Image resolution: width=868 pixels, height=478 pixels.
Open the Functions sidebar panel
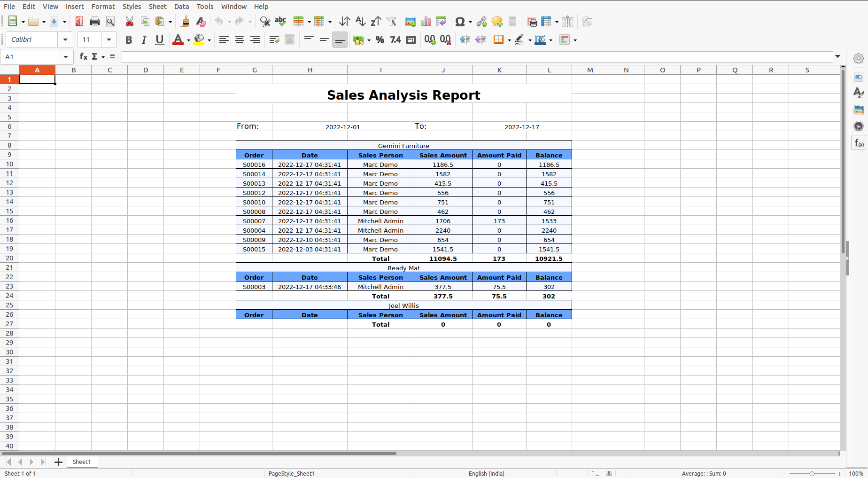point(859,143)
